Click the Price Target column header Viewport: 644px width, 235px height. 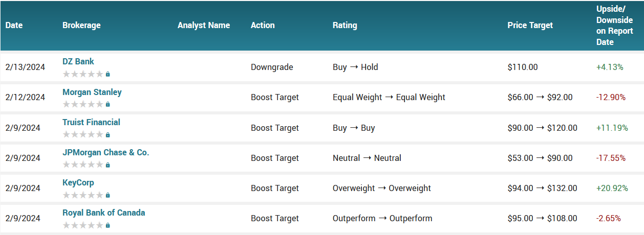pyautogui.click(x=530, y=25)
